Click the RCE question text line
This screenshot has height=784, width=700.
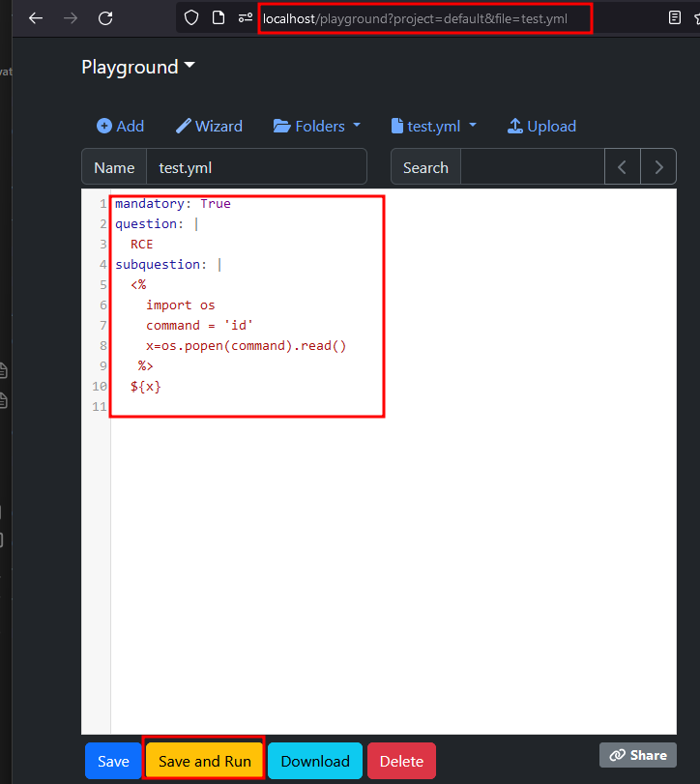tap(141, 244)
